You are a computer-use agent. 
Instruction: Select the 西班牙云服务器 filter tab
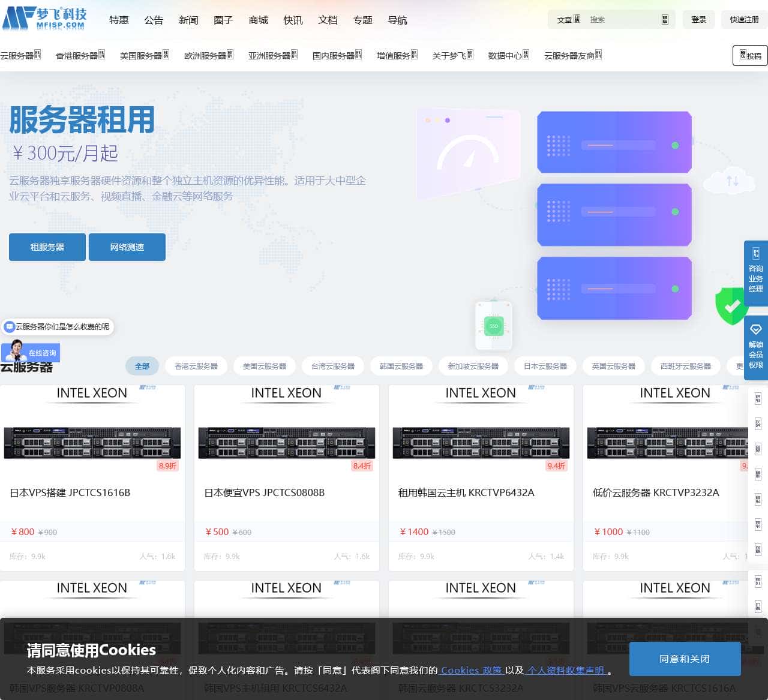click(x=686, y=366)
